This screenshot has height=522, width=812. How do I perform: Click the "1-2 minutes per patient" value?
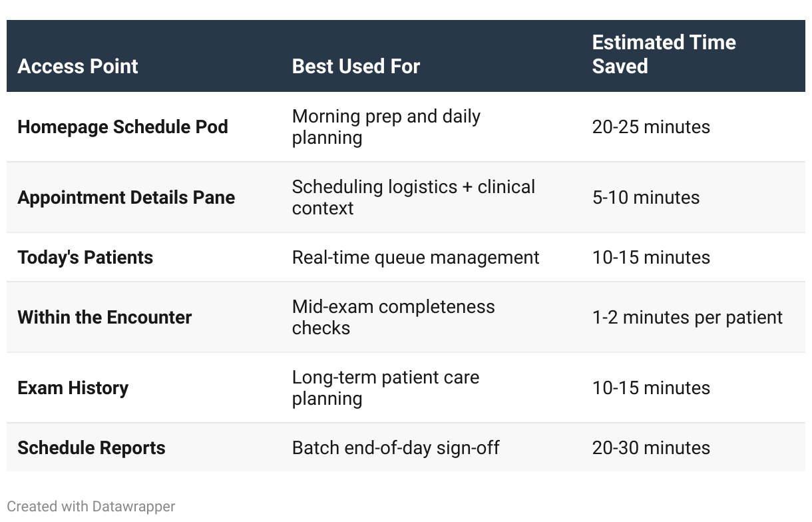[x=687, y=318]
